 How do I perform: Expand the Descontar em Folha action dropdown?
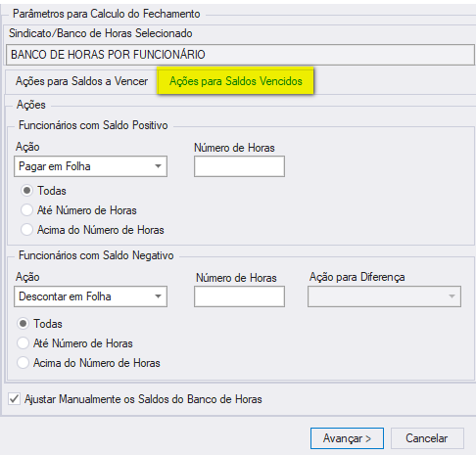point(90,296)
